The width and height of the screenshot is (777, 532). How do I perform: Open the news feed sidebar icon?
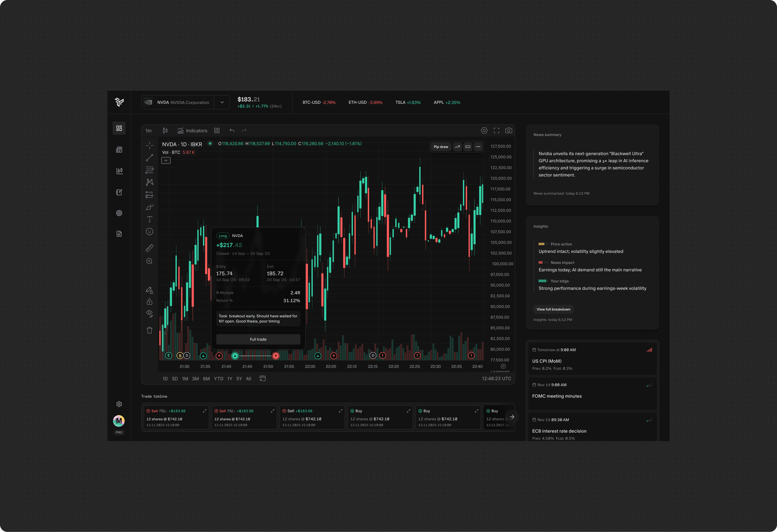[x=119, y=150]
